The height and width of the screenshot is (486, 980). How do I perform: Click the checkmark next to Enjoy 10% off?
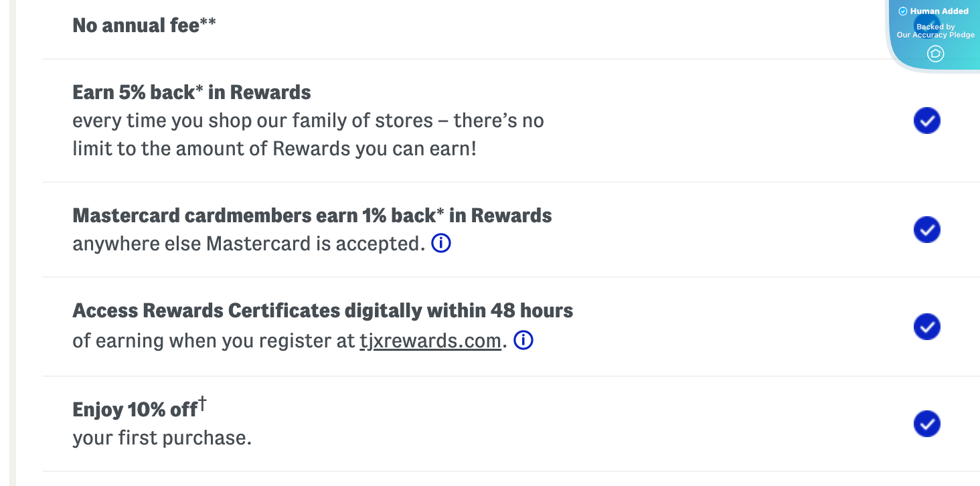[926, 424]
